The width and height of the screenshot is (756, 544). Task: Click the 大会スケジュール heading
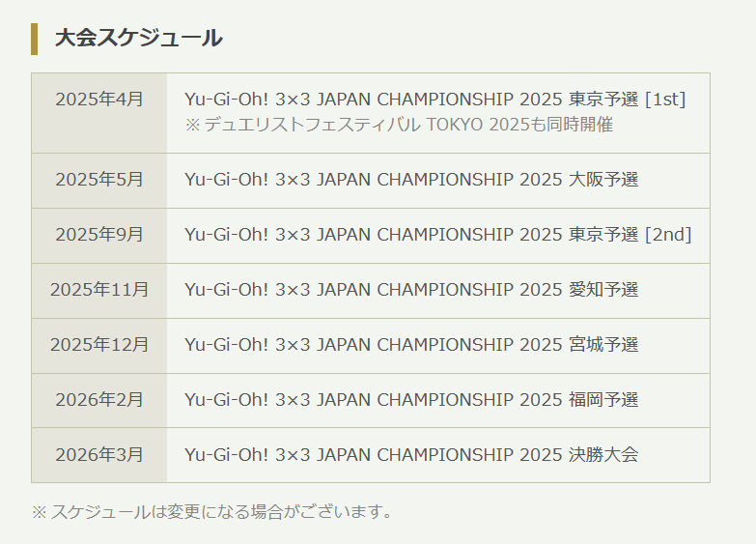coord(138,38)
